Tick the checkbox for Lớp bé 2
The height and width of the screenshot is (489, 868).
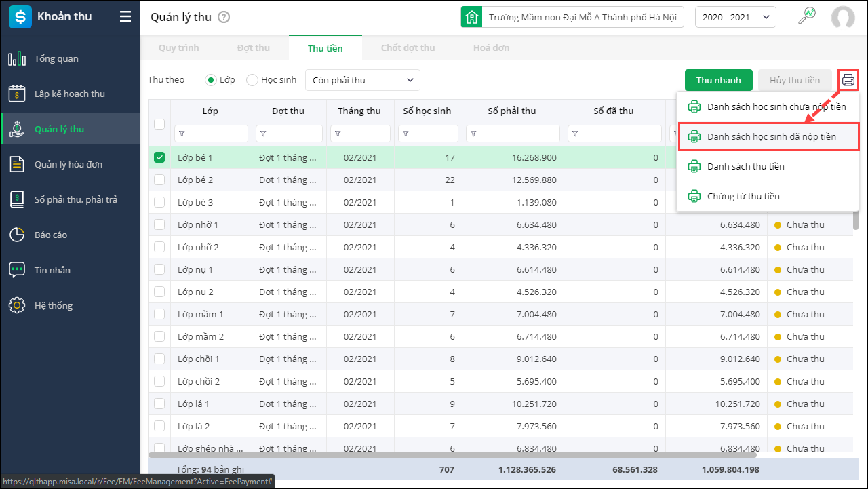159,180
